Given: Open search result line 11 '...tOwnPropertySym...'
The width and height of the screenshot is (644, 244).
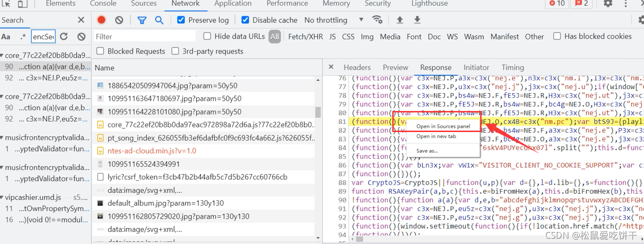Looking at the screenshot, I should (45, 209).
